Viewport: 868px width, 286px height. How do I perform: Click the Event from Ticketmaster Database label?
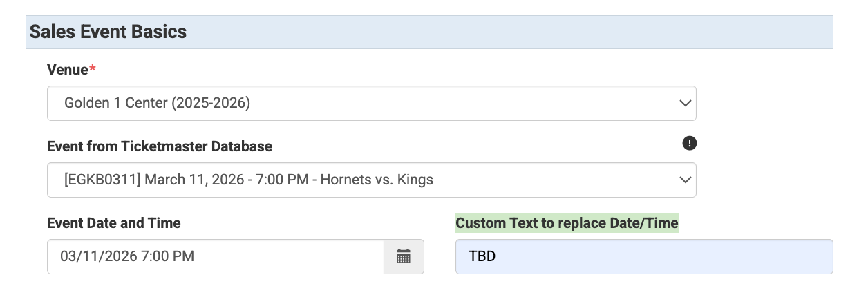(x=160, y=146)
